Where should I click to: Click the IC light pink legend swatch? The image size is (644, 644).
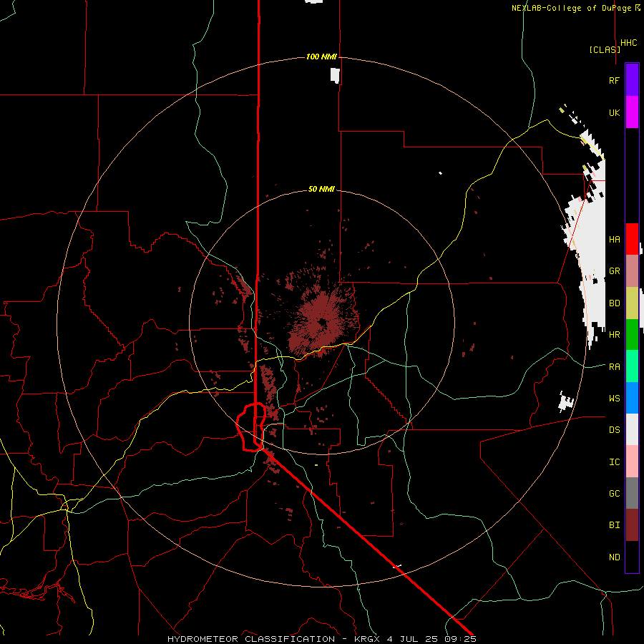632,462
